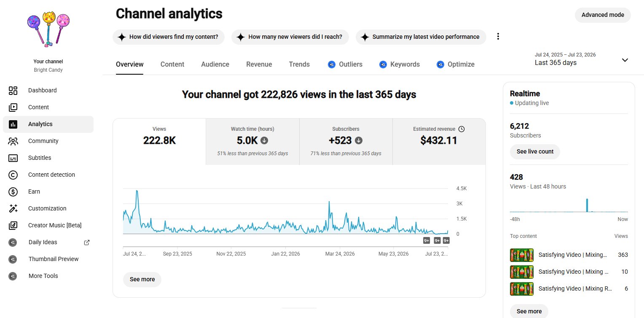Open the top Satisfying Video thumbnail
The image size is (644, 318).
[522, 255]
